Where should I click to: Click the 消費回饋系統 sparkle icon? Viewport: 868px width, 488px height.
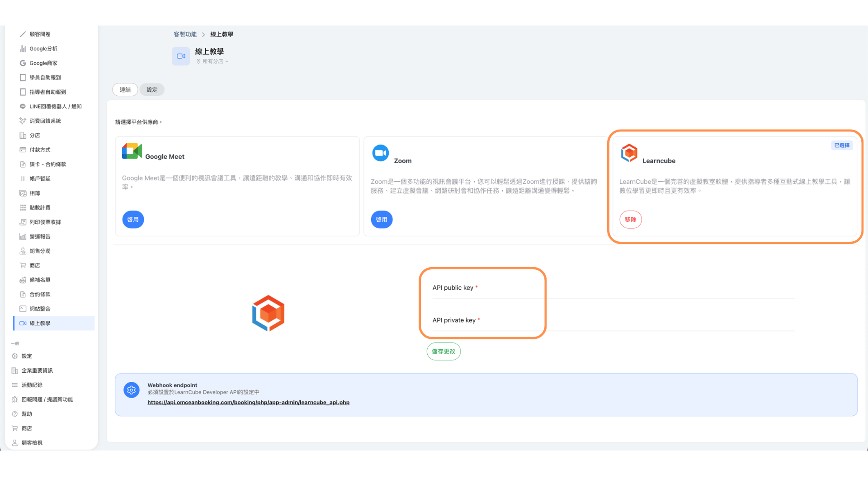(23, 121)
